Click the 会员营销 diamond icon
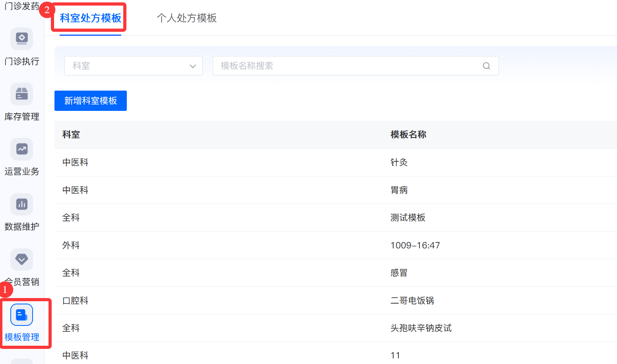Image resolution: width=617 pixels, height=364 pixels. [22, 259]
